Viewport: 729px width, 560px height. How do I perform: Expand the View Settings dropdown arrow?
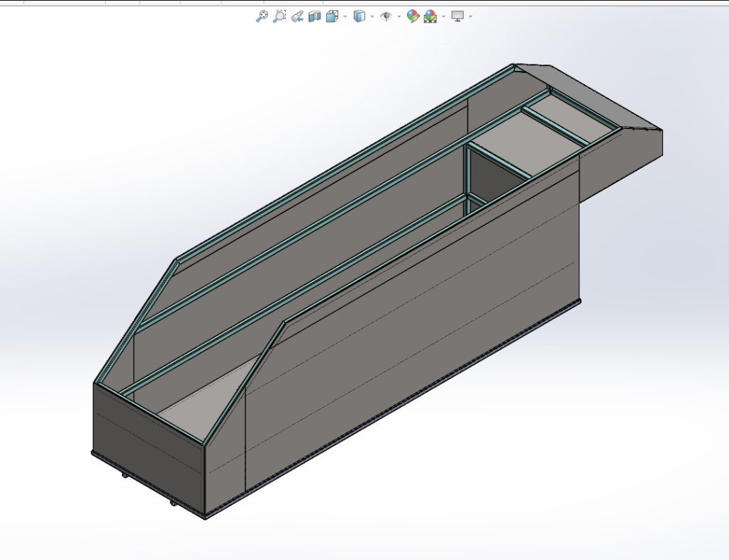tap(470, 16)
